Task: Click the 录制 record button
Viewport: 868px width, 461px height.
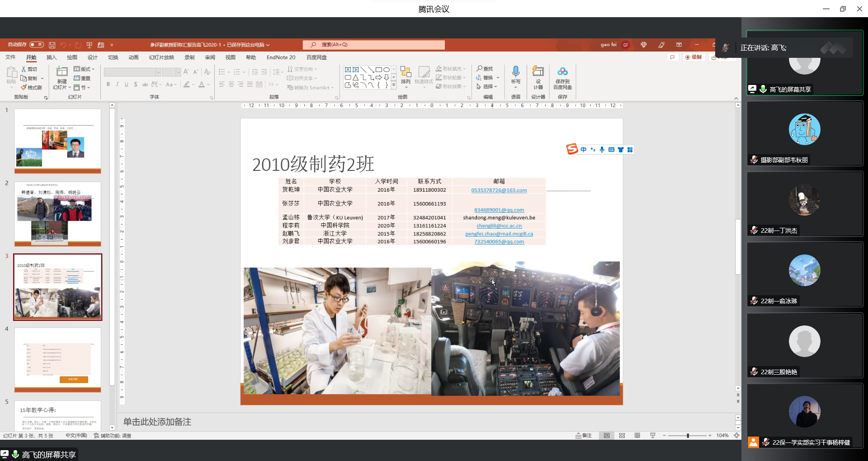Action: point(693,57)
